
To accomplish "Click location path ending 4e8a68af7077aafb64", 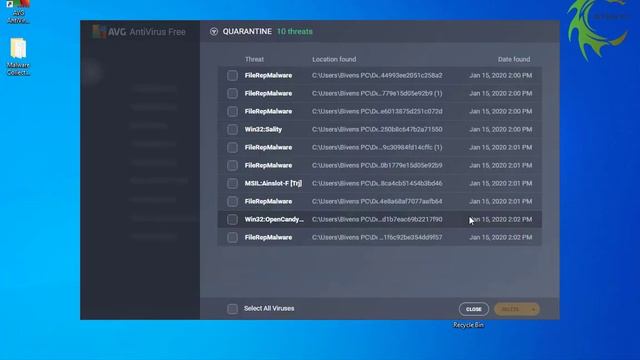I will click(x=377, y=201).
